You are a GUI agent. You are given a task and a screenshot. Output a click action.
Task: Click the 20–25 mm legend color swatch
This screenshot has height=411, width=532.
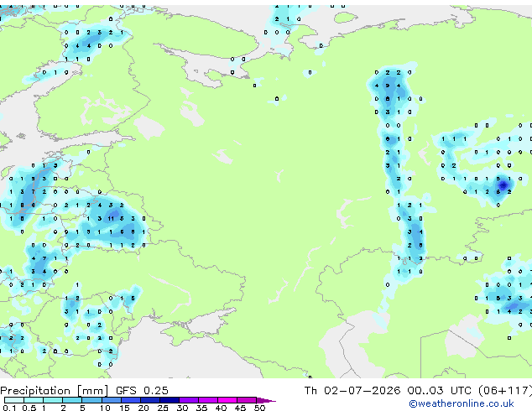click(150, 400)
